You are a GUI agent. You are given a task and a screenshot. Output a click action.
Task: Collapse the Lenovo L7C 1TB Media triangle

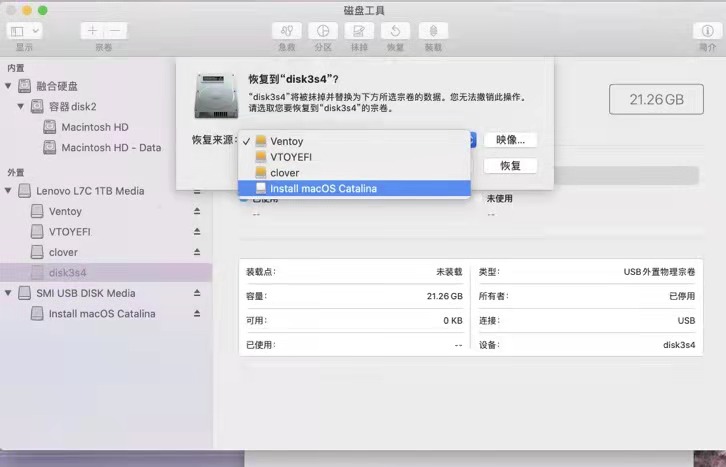8,190
